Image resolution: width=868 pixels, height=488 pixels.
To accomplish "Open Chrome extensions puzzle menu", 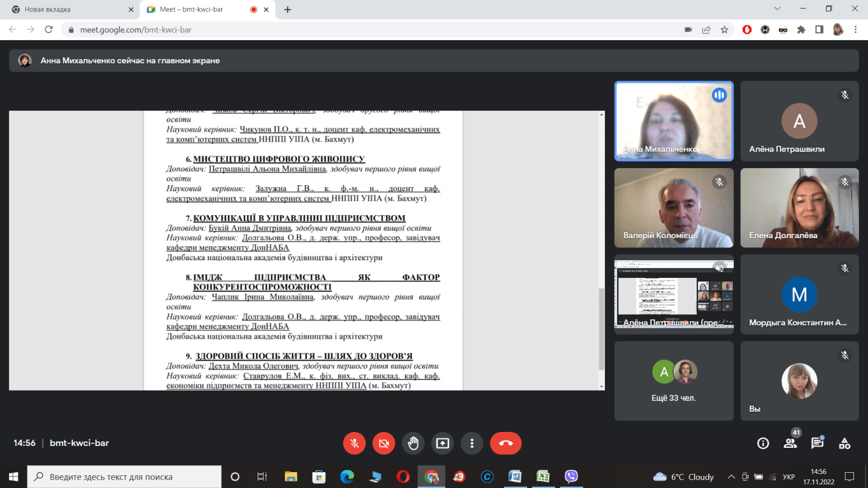I will click(x=801, y=29).
